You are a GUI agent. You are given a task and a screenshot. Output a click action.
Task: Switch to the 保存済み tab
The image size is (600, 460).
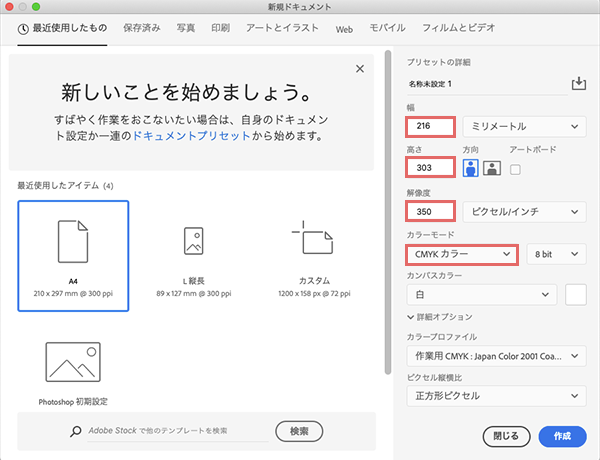(142, 28)
